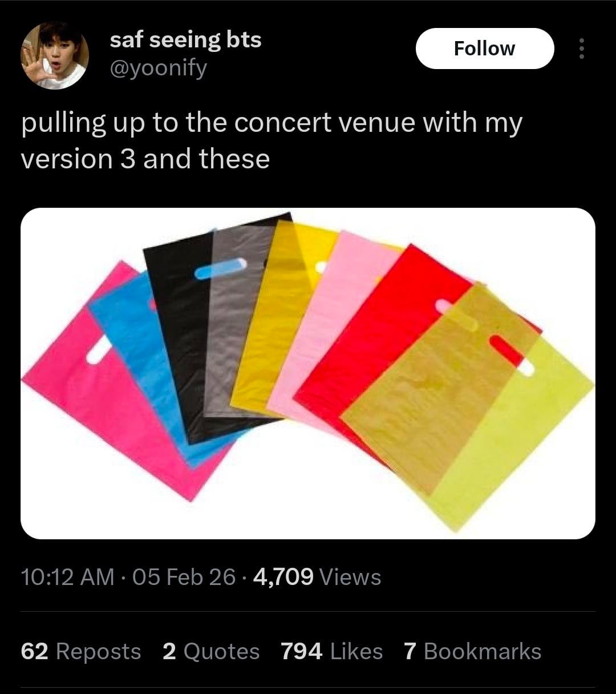The height and width of the screenshot is (694, 616).
Task: Click the 05 Feb 26 date
Action: (x=184, y=576)
